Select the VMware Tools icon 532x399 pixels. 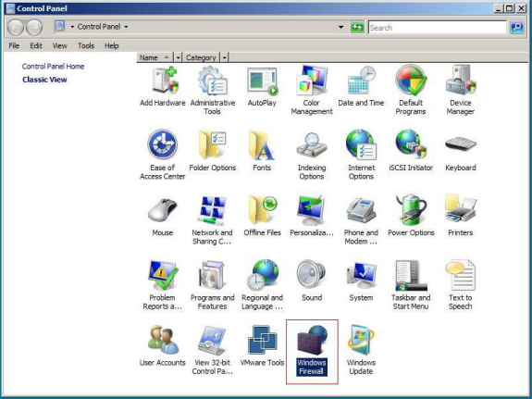(262, 346)
